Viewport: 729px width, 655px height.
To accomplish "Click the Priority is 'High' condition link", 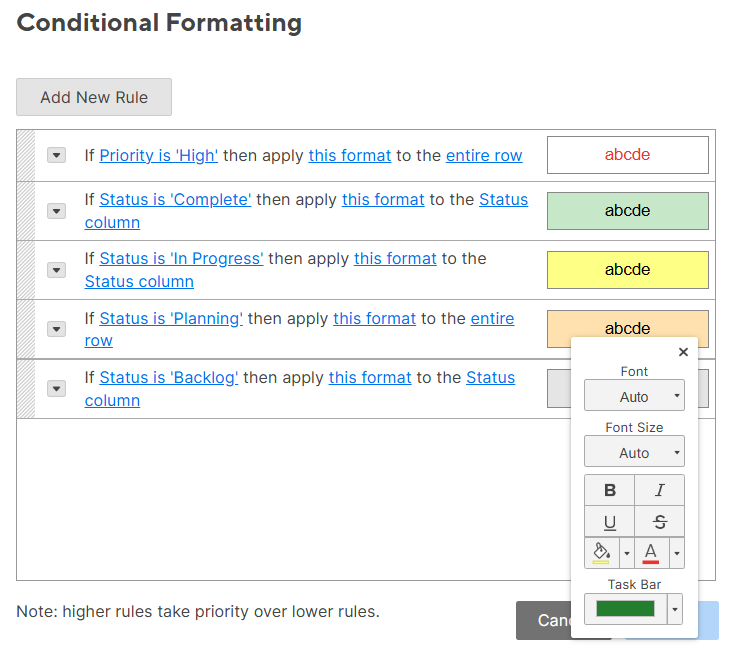I will [159, 155].
